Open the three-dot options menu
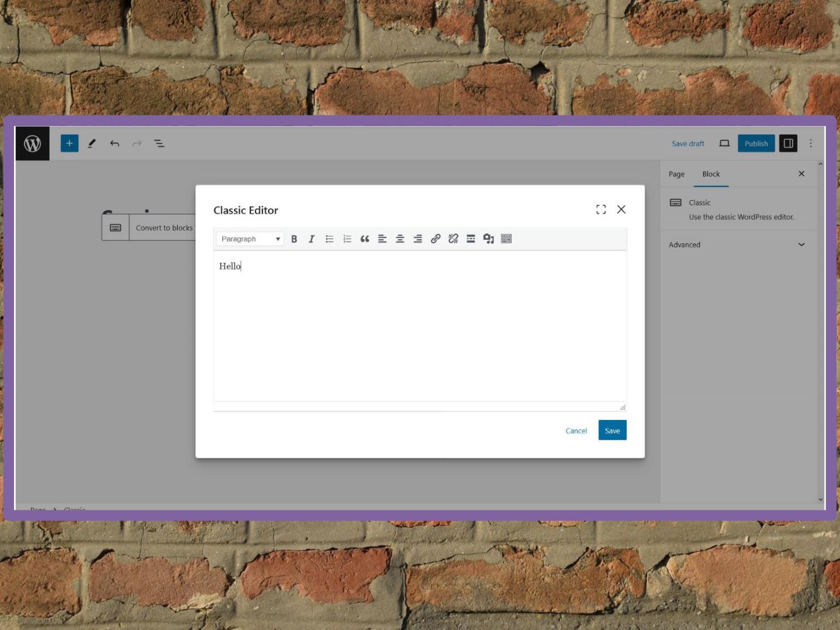 coord(810,143)
